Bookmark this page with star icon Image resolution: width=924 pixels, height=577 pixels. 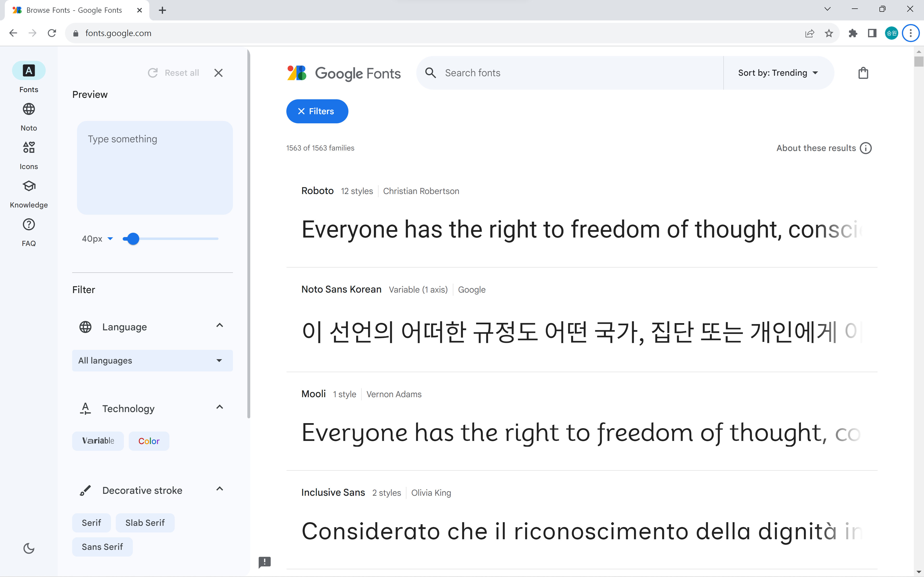(828, 33)
